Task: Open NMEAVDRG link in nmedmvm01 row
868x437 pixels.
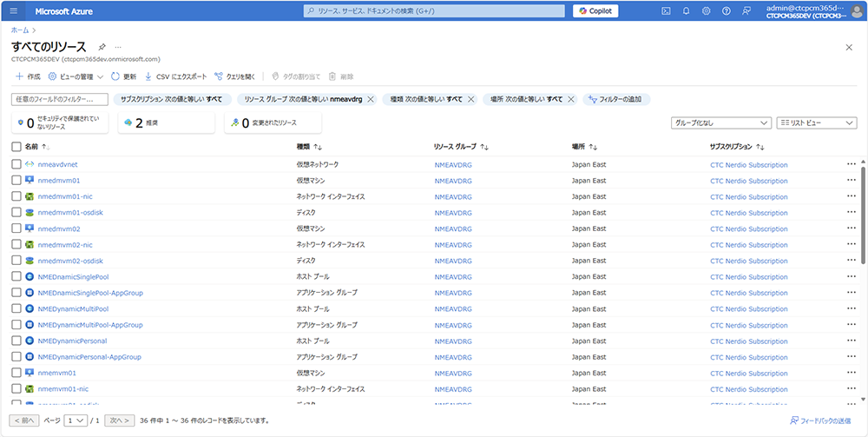Action: click(x=453, y=181)
